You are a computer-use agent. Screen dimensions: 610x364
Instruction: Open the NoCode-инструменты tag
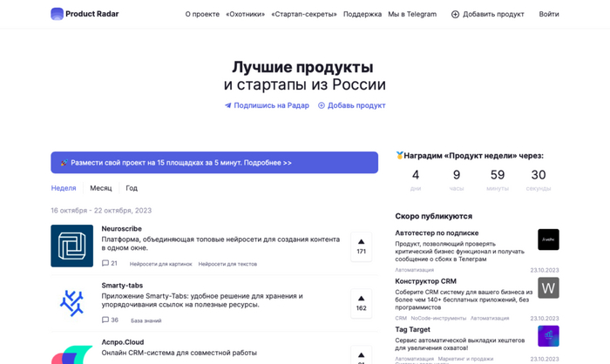438,318
